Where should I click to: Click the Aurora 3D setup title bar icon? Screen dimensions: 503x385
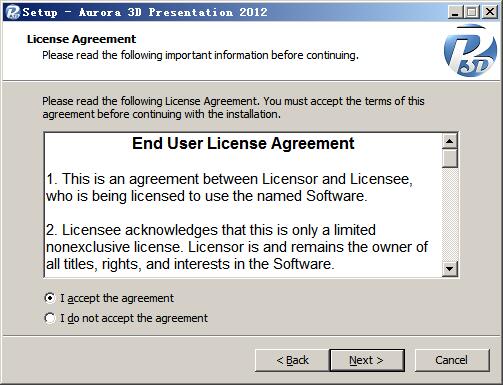[x=13, y=12]
